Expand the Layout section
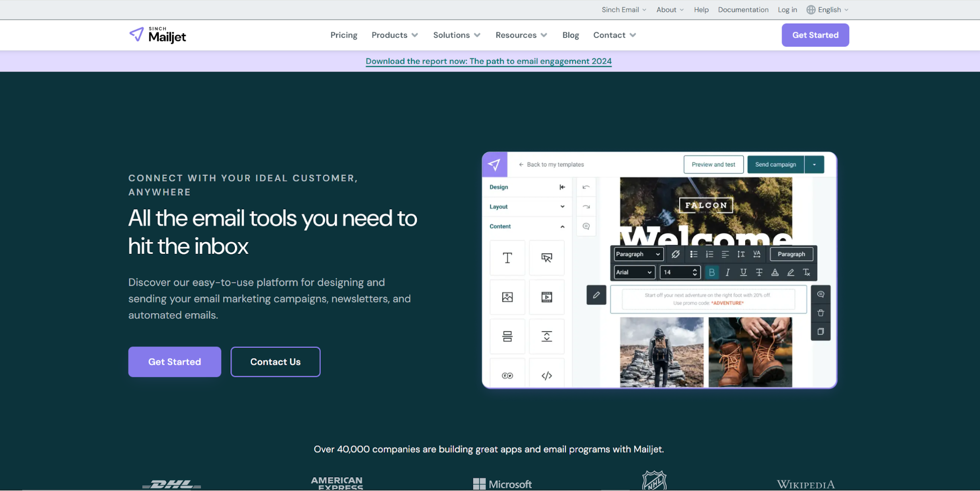Screen dimensions: 980x491 tap(527, 207)
